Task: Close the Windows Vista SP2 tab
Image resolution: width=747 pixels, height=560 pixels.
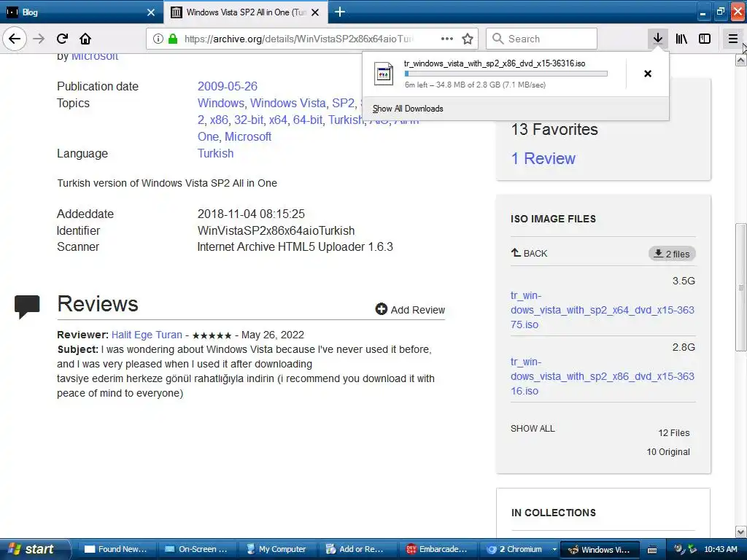Action: (x=315, y=12)
